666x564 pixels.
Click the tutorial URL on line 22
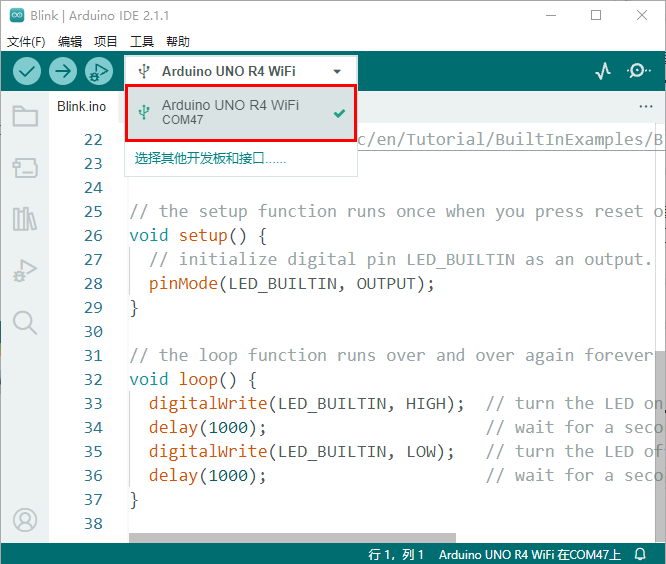pos(510,139)
